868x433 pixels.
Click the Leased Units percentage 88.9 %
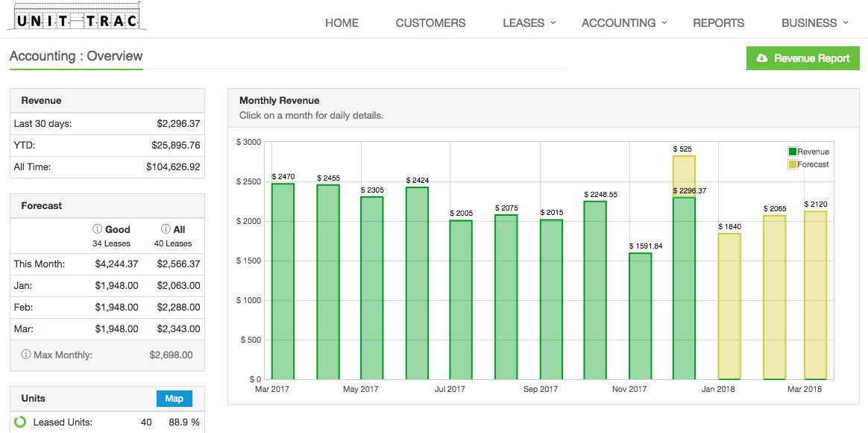tap(183, 423)
